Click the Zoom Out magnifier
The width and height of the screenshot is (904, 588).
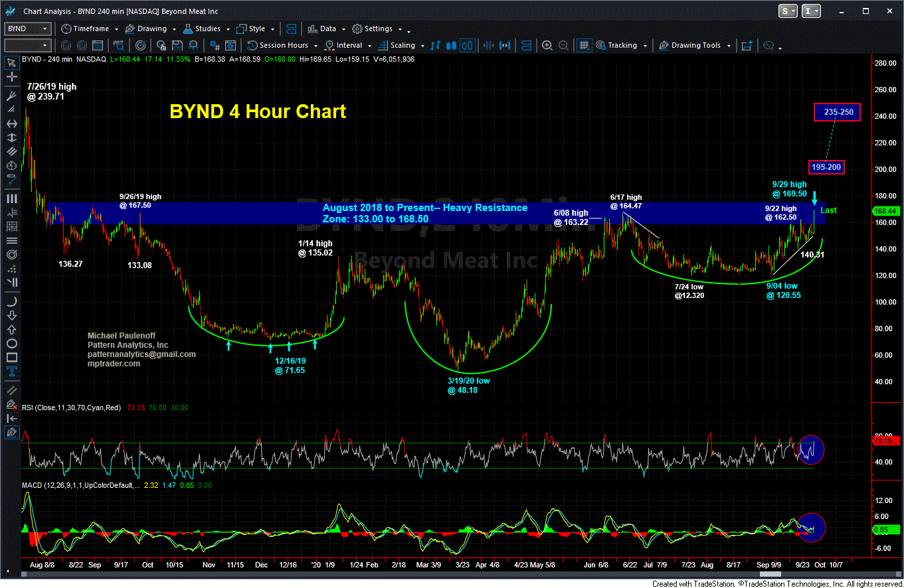tap(563, 45)
